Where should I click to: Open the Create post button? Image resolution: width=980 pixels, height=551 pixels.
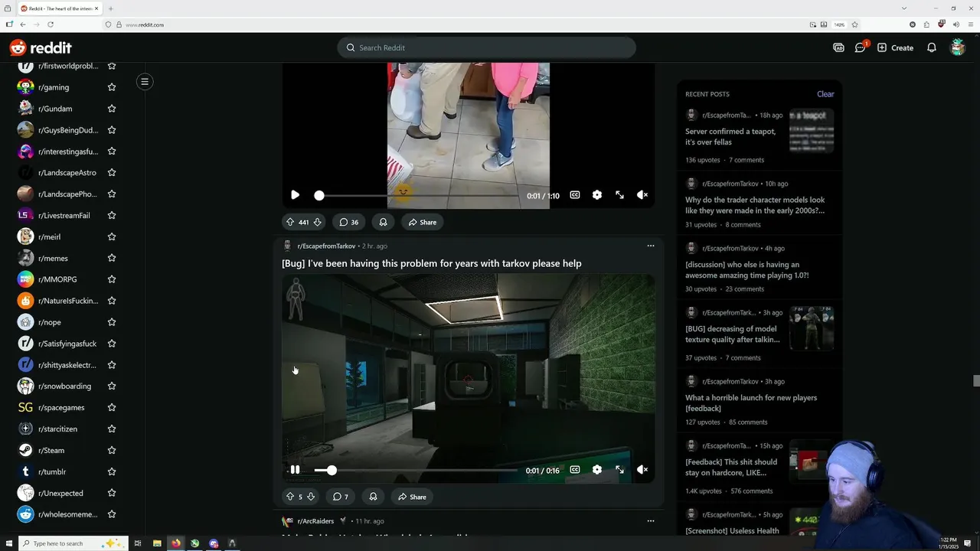895,47
